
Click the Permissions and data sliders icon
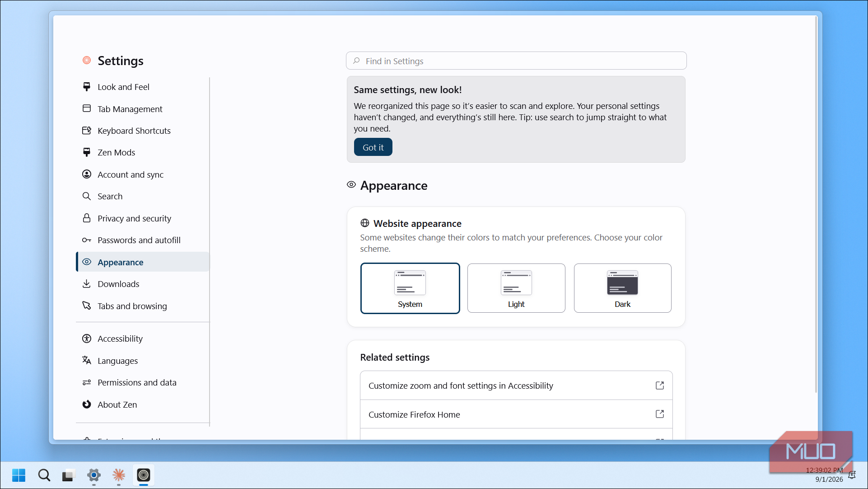(x=87, y=382)
